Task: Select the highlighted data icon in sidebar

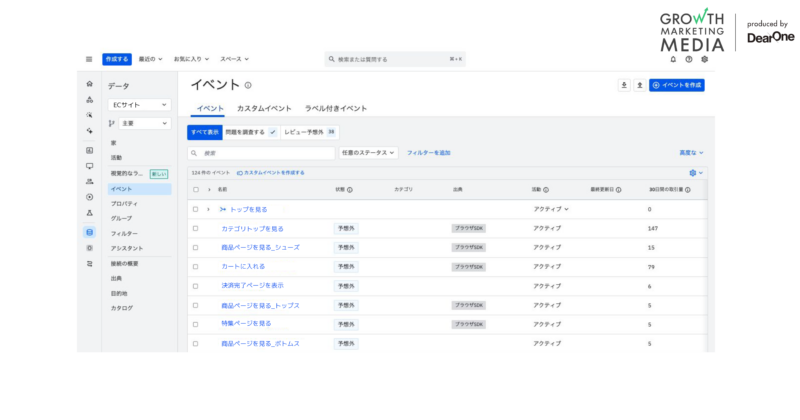Action: 90,232
